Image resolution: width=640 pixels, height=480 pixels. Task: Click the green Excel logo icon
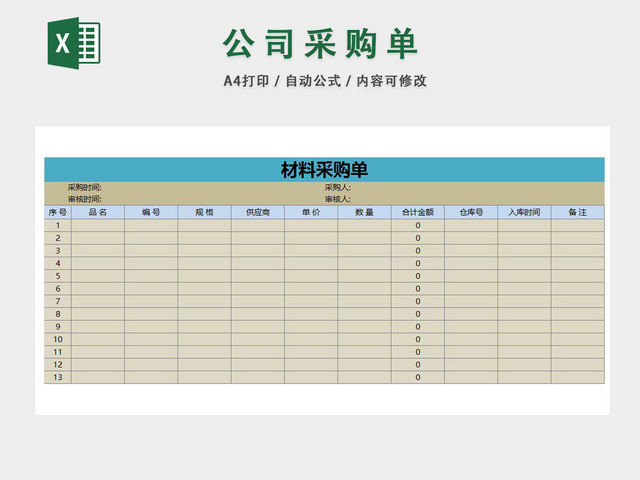(74, 43)
